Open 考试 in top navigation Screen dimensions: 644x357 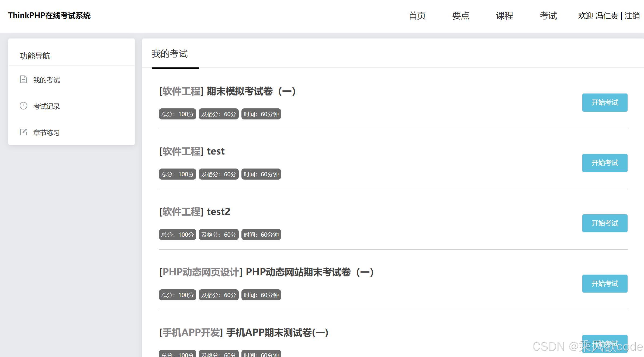click(548, 16)
